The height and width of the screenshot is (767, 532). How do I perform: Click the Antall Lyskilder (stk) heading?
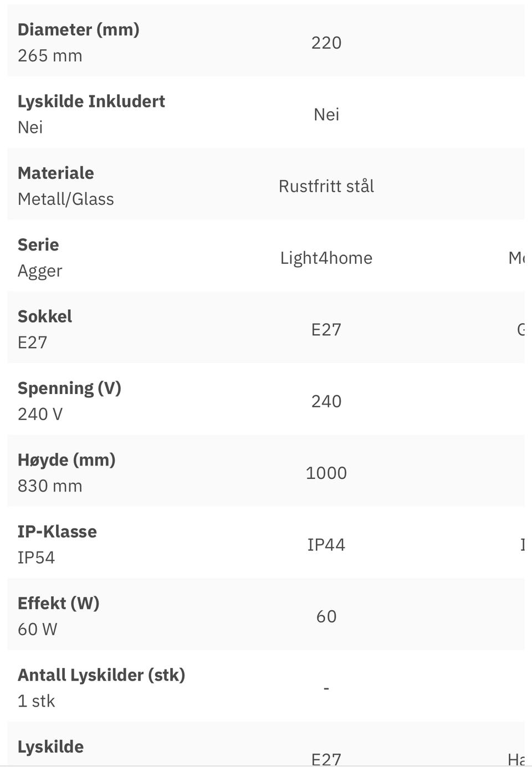click(x=101, y=675)
